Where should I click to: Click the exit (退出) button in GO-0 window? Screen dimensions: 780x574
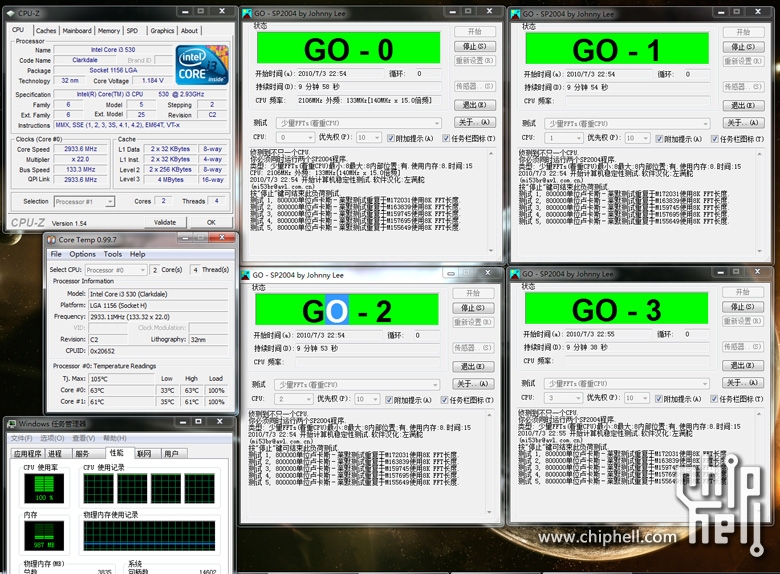475,105
